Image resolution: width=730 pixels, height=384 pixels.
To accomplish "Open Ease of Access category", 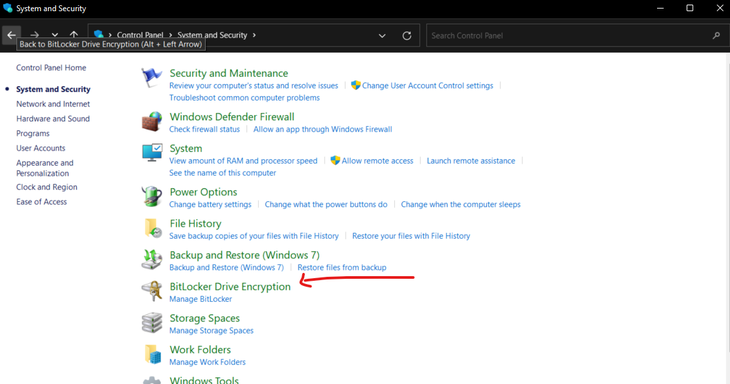I will [x=41, y=202].
